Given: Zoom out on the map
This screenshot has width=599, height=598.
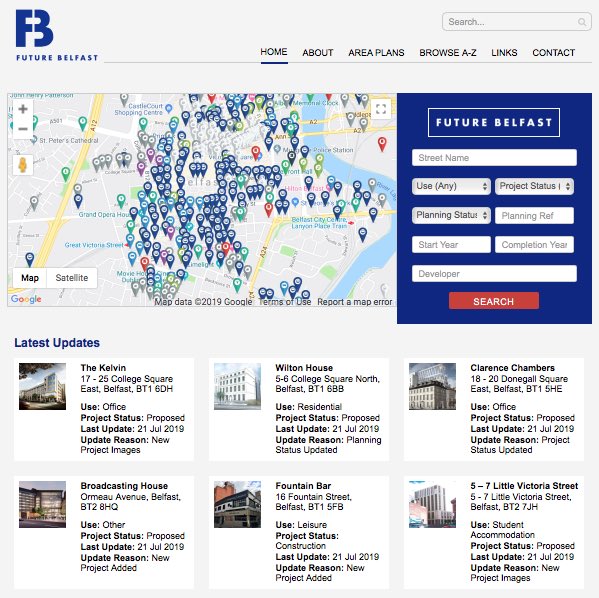Looking at the screenshot, I should pos(23,129).
